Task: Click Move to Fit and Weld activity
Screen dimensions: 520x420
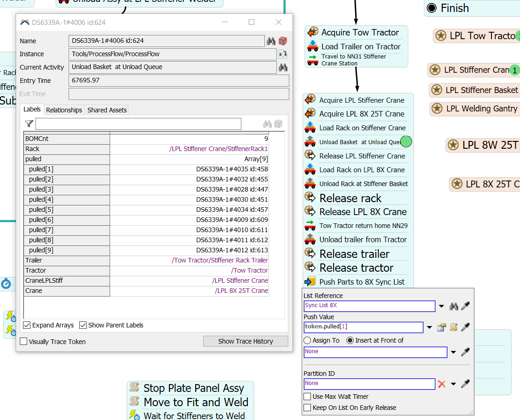Action: point(196,402)
